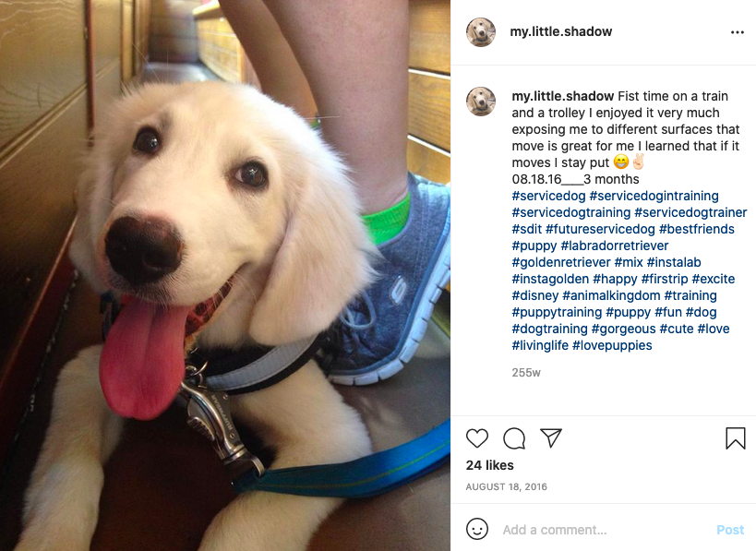Save post with bookmark icon
The height and width of the screenshot is (551, 756).
coord(736,438)
